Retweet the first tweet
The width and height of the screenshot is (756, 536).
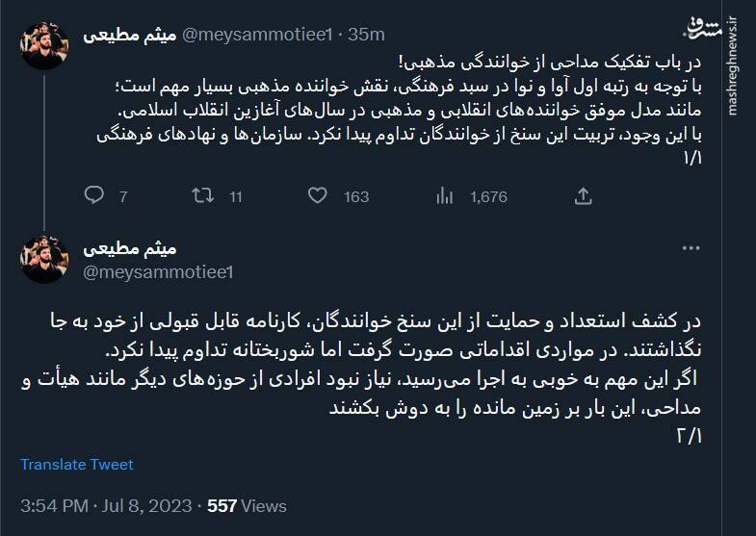point(202,196)
